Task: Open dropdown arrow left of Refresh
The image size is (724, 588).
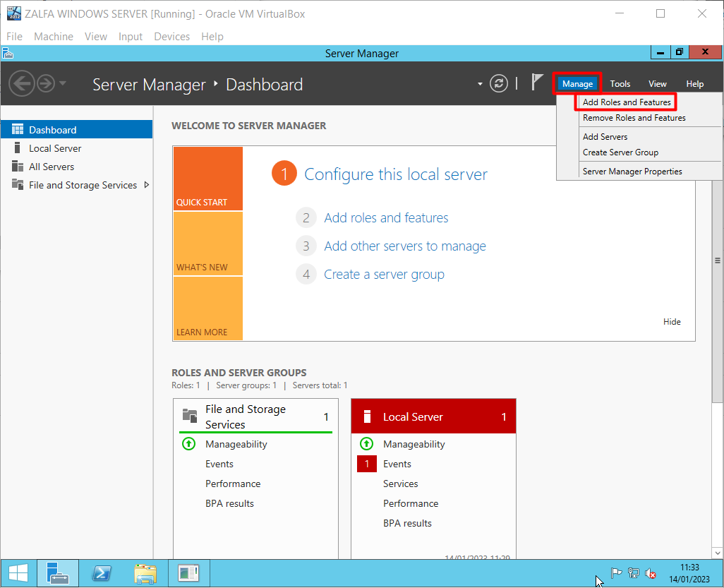Action: click(x=480, y=84)
